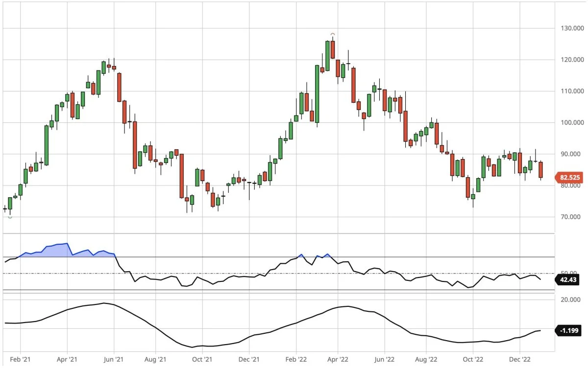Select the Feb '21 date label

click(x=21, y=359)
